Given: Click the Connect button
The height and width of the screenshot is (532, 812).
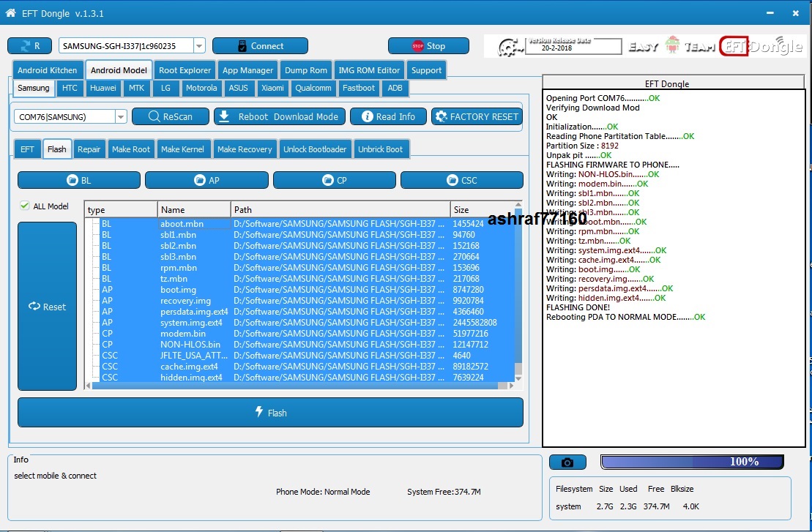Looking at the screenshot, I should click(260, 45).
